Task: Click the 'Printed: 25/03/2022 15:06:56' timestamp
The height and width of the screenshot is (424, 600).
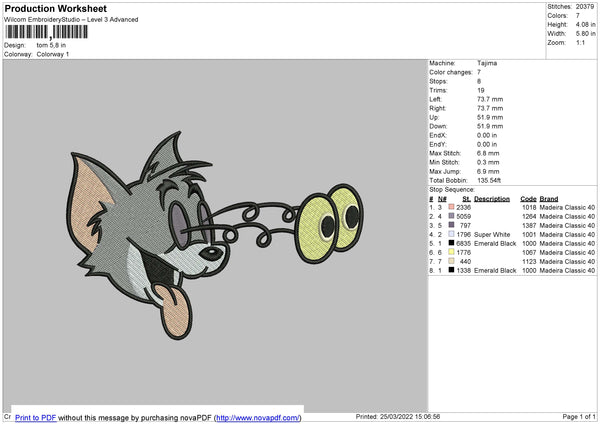Action: (398, 416)
